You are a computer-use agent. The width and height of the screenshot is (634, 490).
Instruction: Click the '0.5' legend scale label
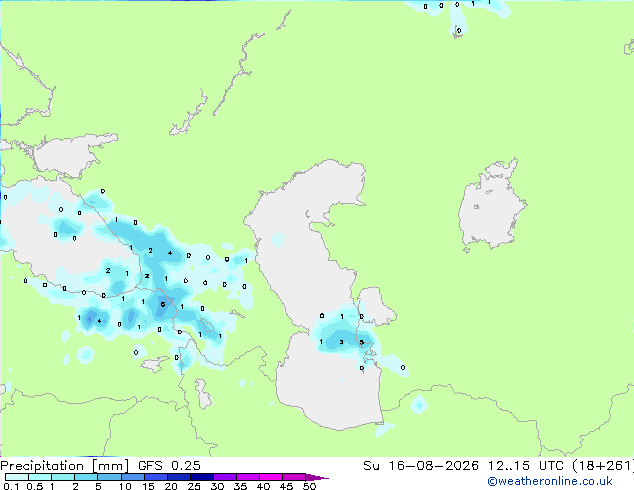click(x=35, y=486)
